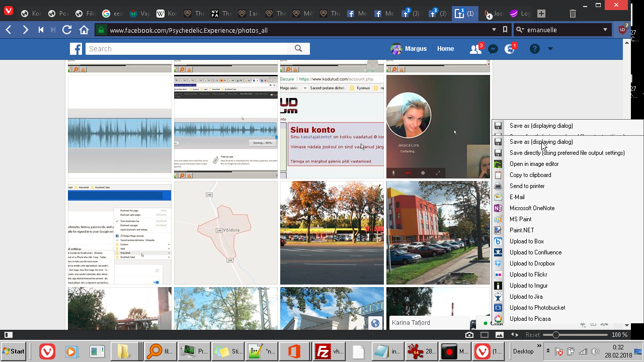The image size is (644, 362).
Task: Choose Microsoft OneNote
Action: (x=568, y=208)
